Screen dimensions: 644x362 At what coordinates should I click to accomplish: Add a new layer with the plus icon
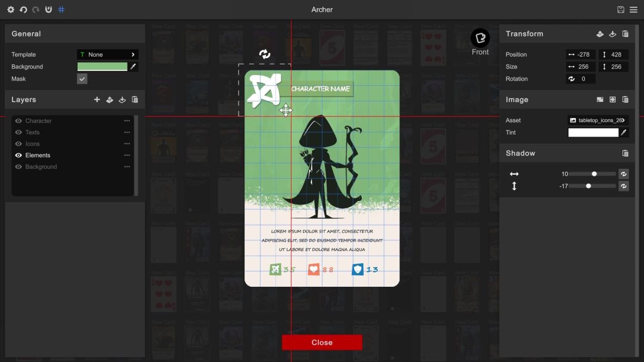pos(97,100)
